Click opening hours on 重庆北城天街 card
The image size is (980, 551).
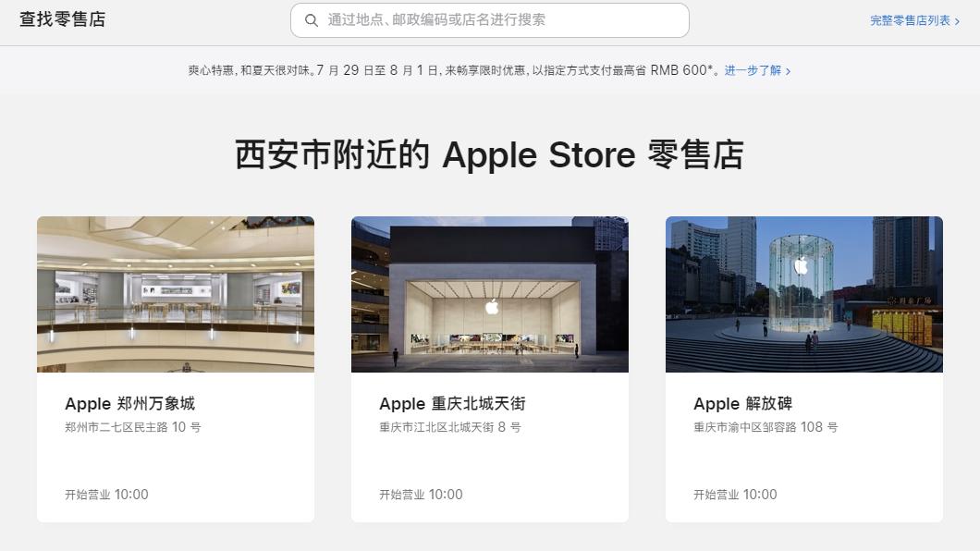coord(422,495)
